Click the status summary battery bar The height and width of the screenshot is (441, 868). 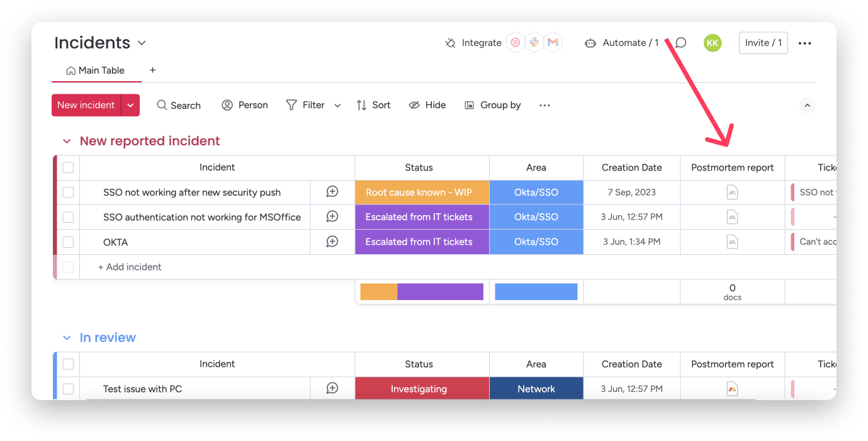pyautogui.click(x=422, y=292)
